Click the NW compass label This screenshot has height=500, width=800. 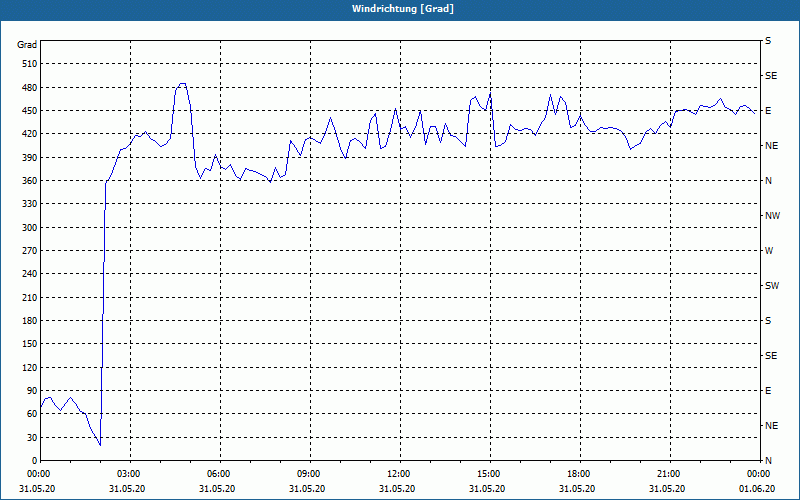[x=772, y=216]
